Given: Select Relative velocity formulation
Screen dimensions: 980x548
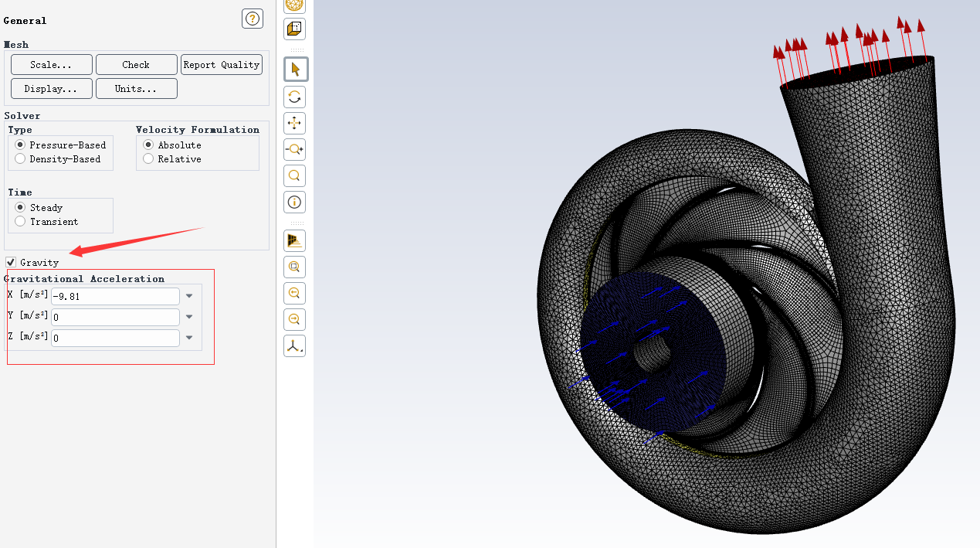Looking at the screenshot, I should tap(148, 159).
